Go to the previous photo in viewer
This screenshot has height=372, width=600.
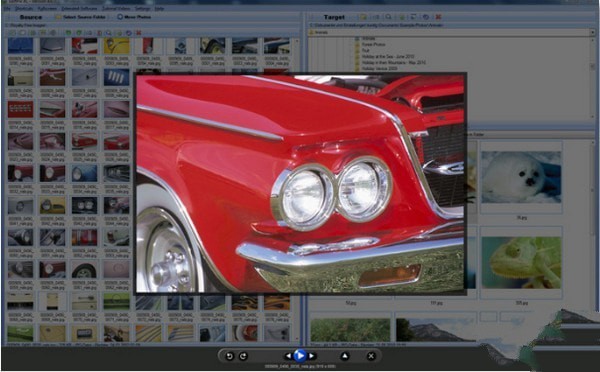click(288, 356)
